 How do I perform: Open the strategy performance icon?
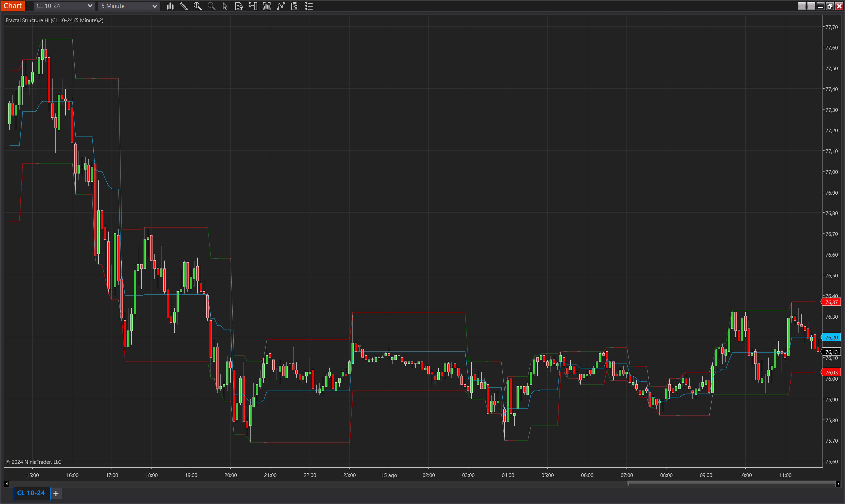(x=294, y=6)
